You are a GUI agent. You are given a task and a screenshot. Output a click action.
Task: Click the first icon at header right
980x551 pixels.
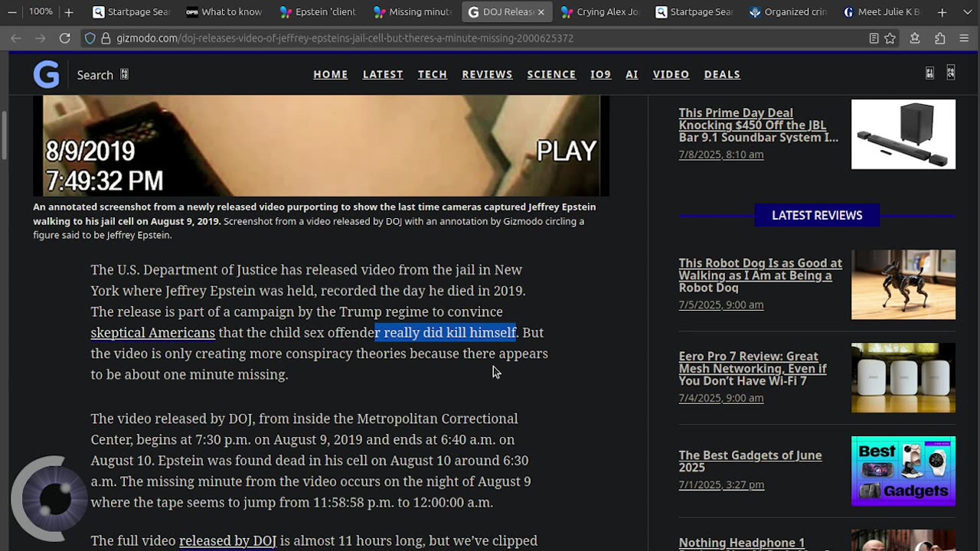point(929,73)
